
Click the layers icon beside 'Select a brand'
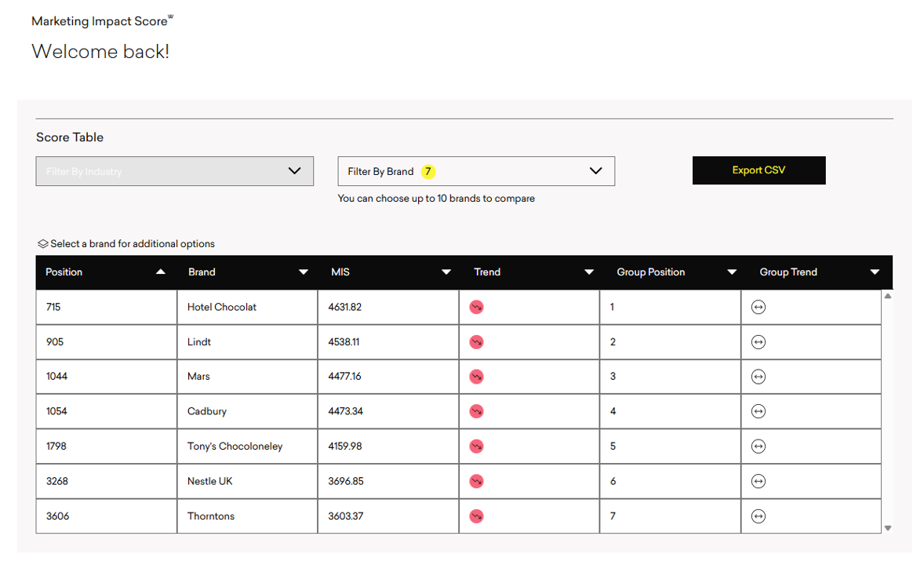click(43, 243)
